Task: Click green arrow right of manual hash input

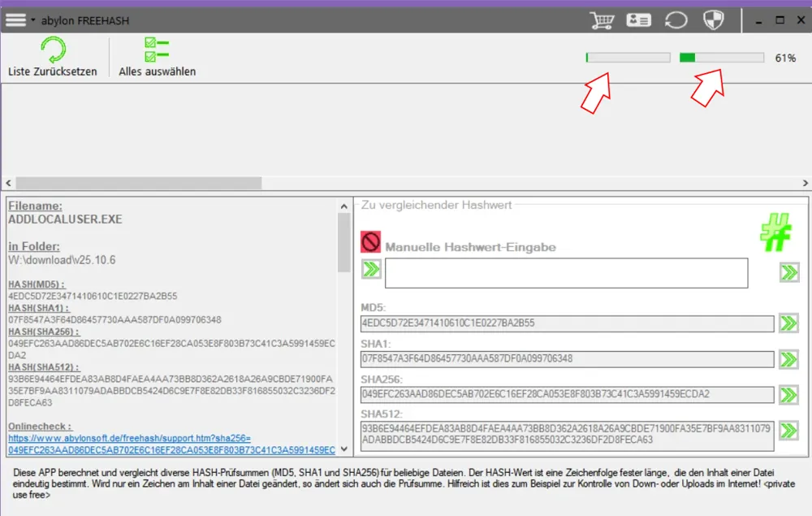Action: pyautogui.click(x=789, y=272)
